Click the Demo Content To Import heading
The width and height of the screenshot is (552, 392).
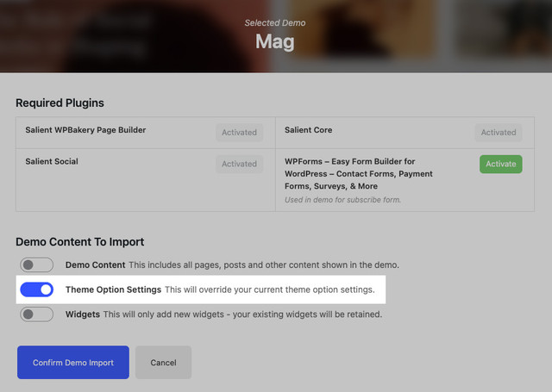click(x=80, y=242)
